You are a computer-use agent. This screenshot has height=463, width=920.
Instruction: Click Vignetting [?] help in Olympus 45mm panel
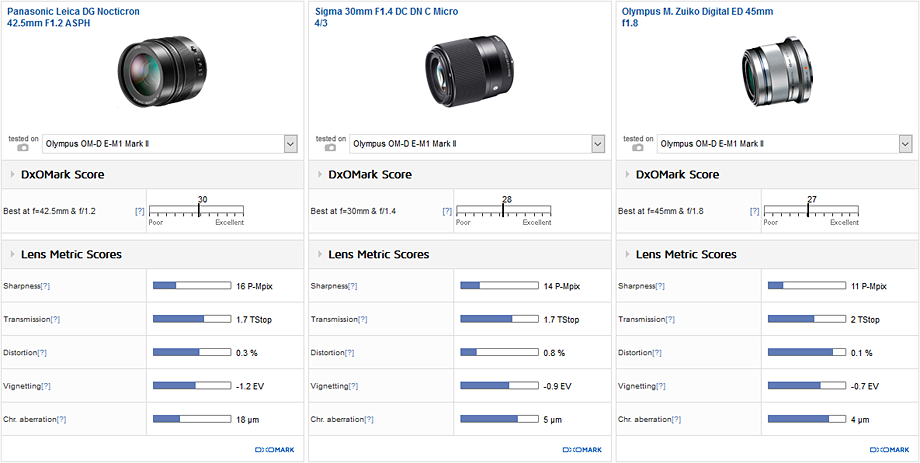pos(661,386)
